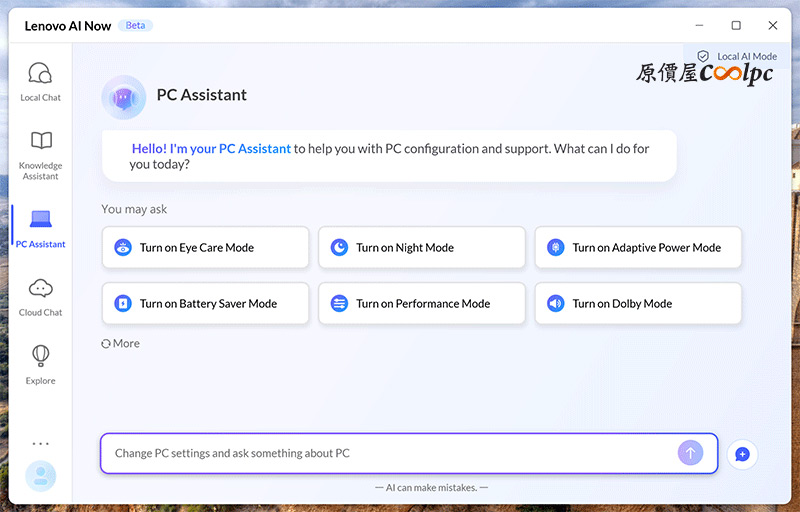Click the Local AI Mode shield indicator
800x512 pixels.
click(x=703, y=57)
